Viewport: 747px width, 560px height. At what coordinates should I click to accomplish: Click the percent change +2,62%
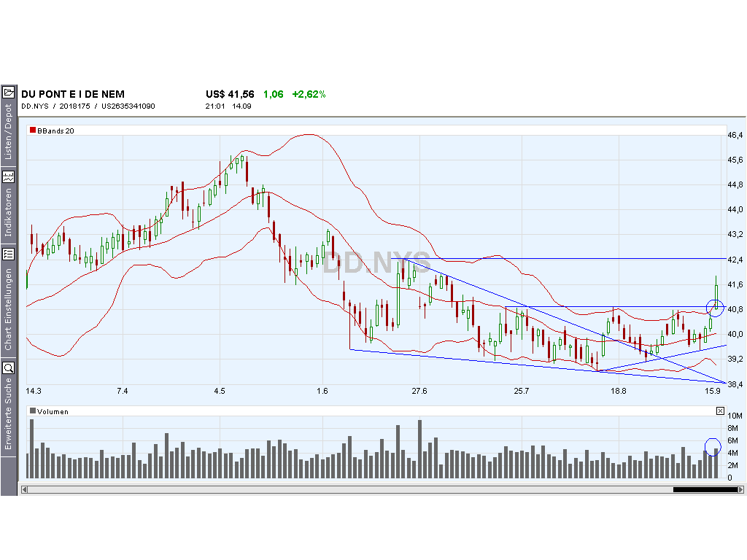(309, 94)
